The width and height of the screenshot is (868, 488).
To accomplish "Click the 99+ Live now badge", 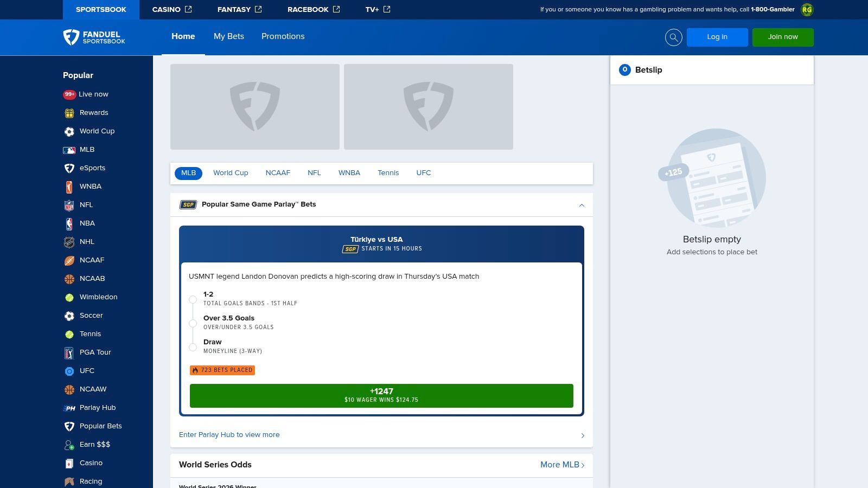I will tap(69, 94).
